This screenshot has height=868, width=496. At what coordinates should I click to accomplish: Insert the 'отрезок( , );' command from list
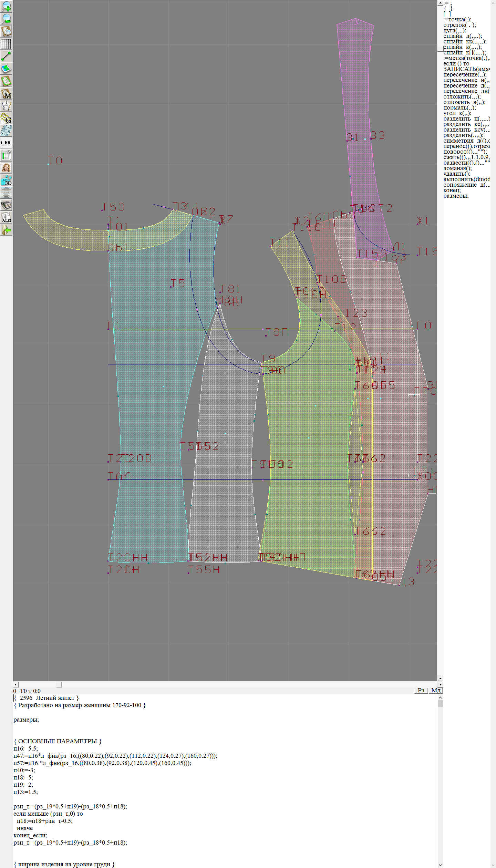click(x=459, y=25)
